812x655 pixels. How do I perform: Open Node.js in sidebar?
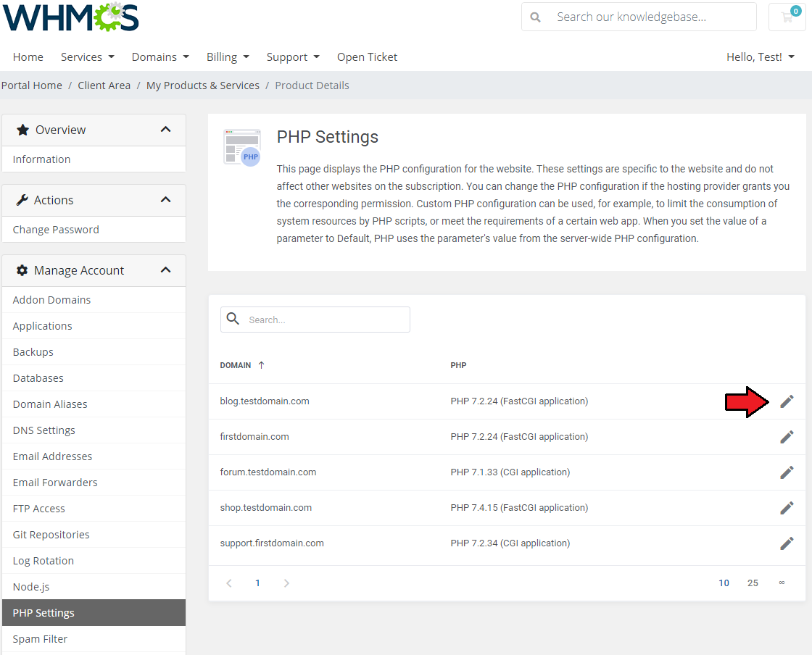(94, 587)
